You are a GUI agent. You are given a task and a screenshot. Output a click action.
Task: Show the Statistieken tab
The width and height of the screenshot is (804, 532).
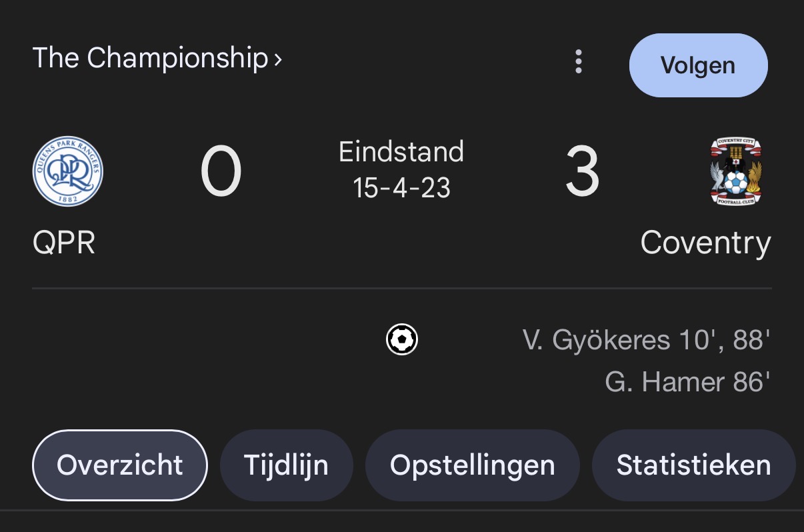pyautogui.click(x=694, y=465)
